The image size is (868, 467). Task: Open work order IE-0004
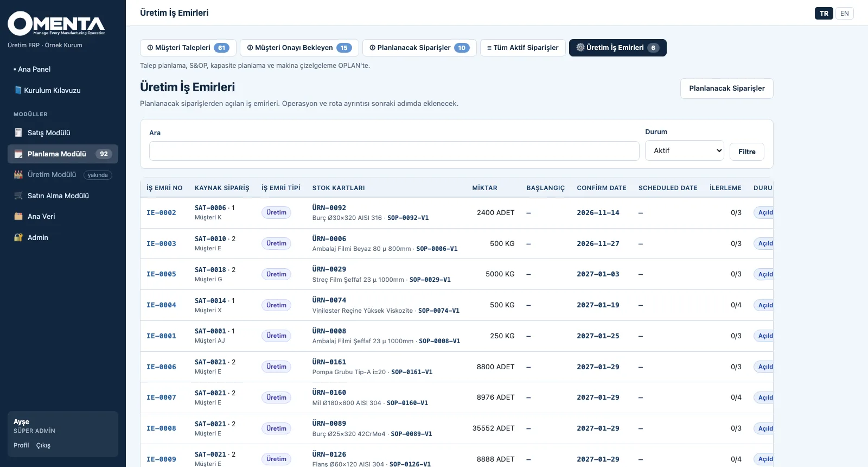coord(161,305)
